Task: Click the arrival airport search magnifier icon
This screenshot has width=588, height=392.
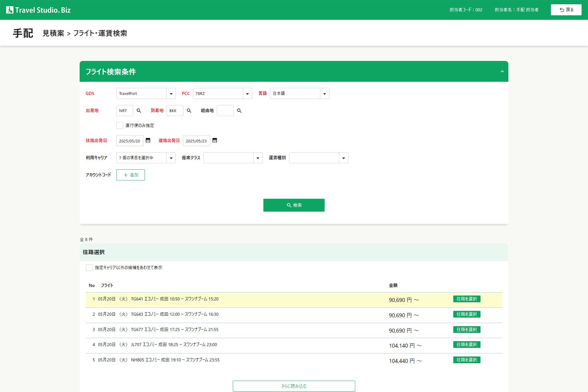Action: 189,111
